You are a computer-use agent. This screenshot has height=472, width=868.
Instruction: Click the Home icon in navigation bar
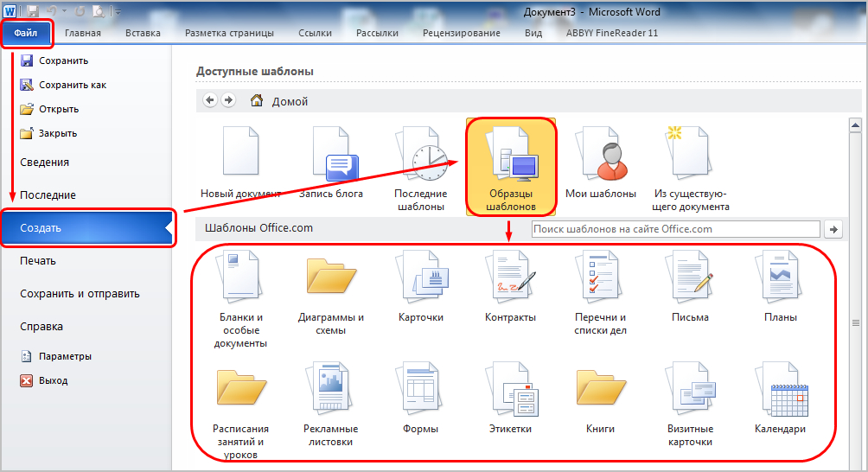257,100
